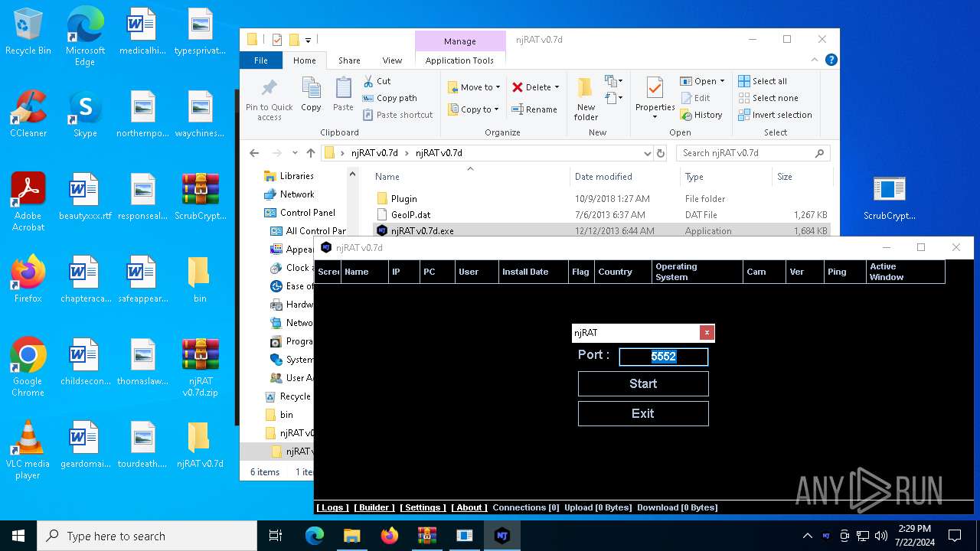Open the Move to dropdown
The image size is (980, 551).
(x=474, y=87)
